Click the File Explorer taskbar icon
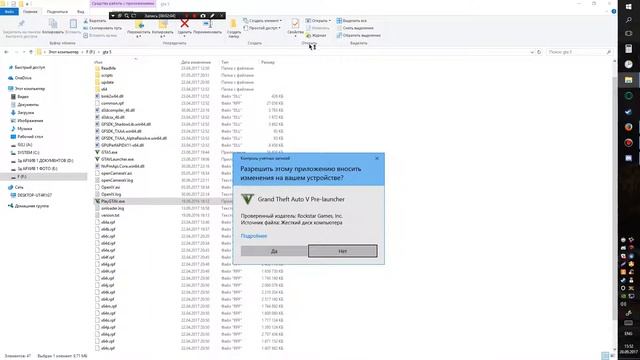Viewport: 640px width, 360px height. (x=629, y=80)
